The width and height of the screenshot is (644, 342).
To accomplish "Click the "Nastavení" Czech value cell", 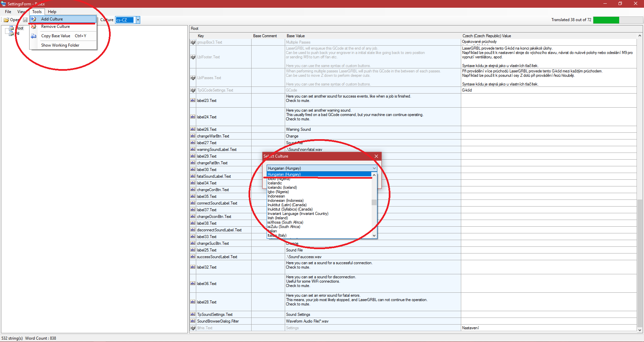I will tap(549, 328).
